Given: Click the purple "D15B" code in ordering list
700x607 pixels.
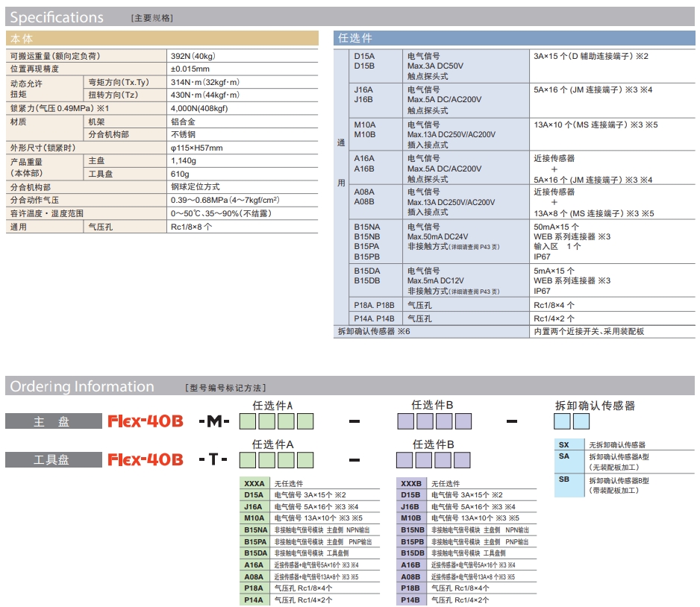Looking at the screenshot, I should click(x=410, y=495).
